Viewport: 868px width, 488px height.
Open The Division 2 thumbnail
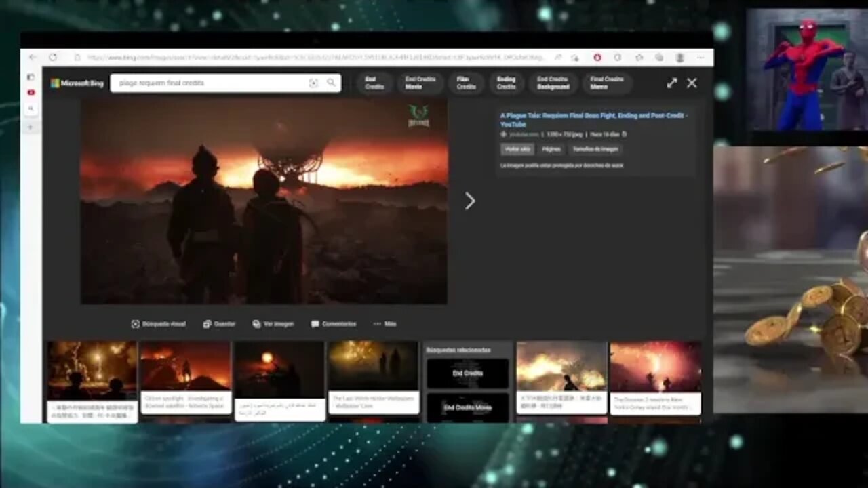[655, 378]
